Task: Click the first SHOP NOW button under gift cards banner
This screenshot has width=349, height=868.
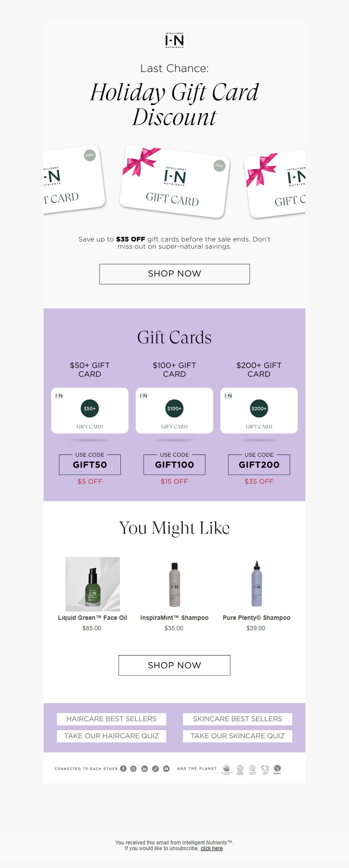Action: [174, 274]
